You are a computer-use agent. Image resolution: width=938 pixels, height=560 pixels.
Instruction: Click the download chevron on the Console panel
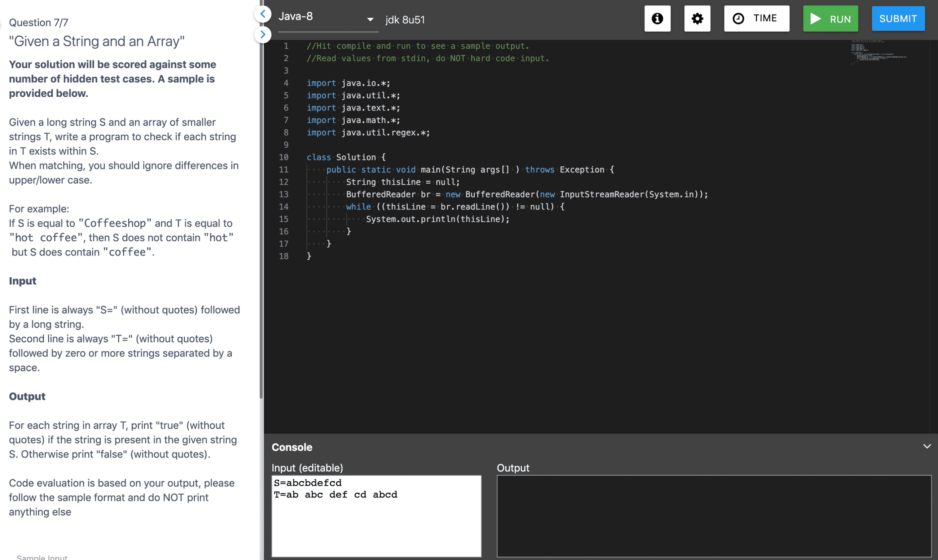[x=928, y=446]
